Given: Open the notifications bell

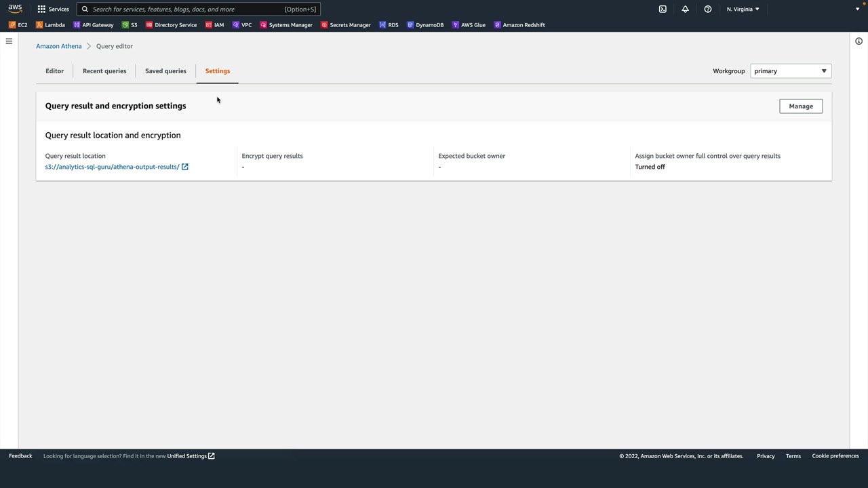Looking at the screenshot, I should (x=685, y=9).
